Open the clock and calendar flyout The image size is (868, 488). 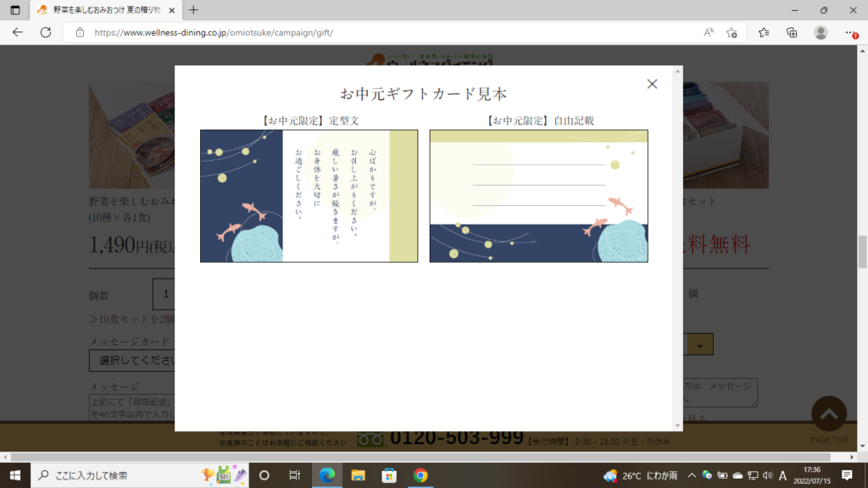pos(812,475)
